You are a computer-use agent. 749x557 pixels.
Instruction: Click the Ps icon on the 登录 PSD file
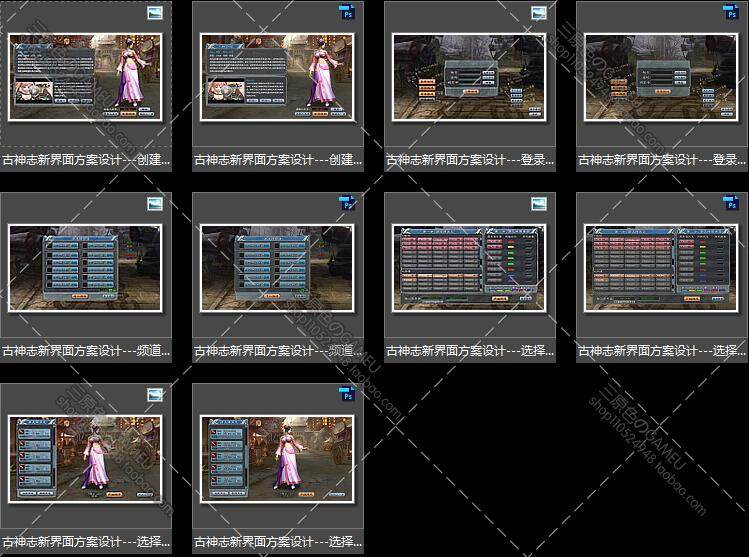coord(731,12)
